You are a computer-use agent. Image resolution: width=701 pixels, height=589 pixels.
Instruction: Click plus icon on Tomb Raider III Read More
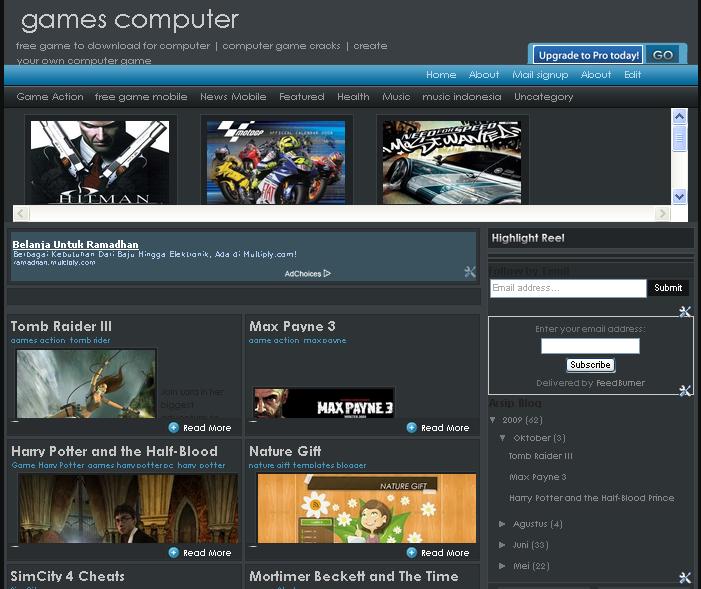point(173,428)
